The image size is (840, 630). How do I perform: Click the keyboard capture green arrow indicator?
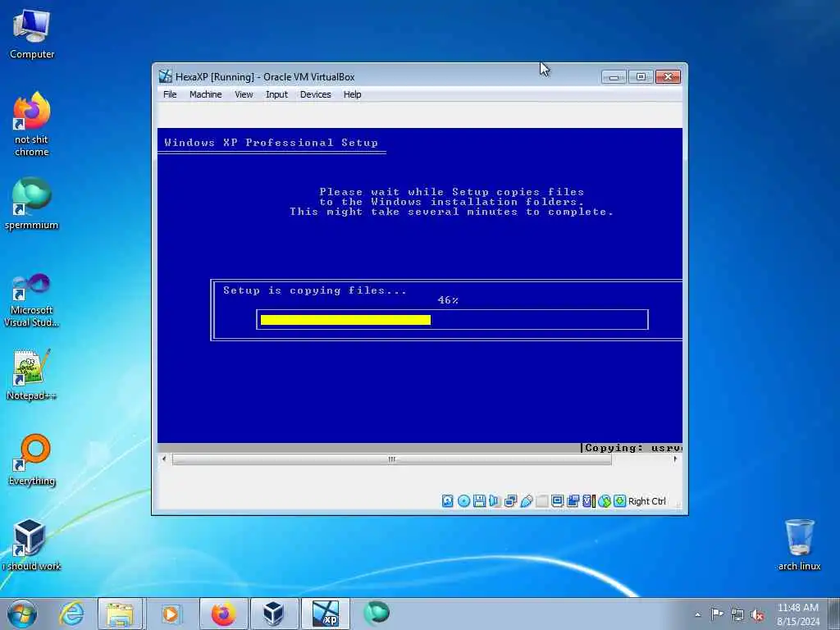(620, 501)
